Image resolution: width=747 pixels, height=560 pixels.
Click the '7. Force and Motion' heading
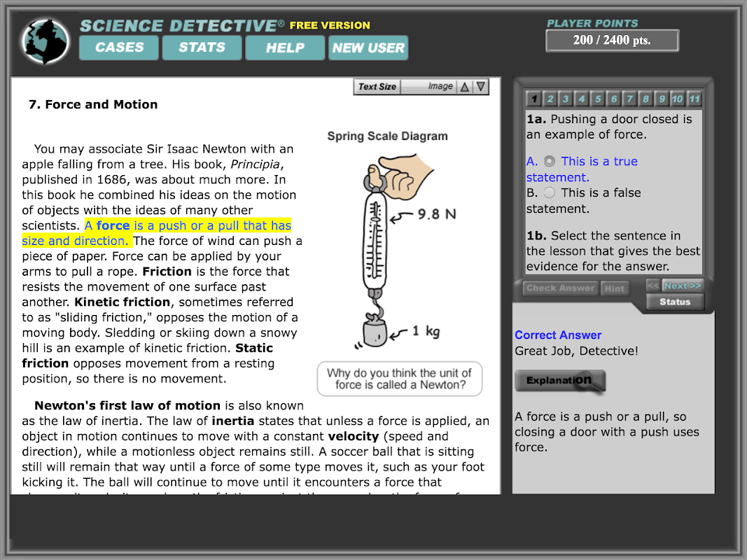click(93, 105)
